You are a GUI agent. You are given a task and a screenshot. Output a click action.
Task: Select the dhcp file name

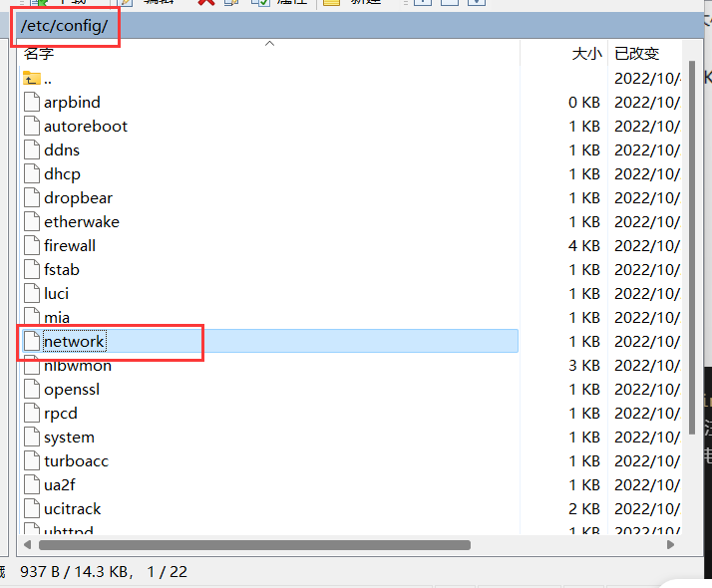click(62, 173)
